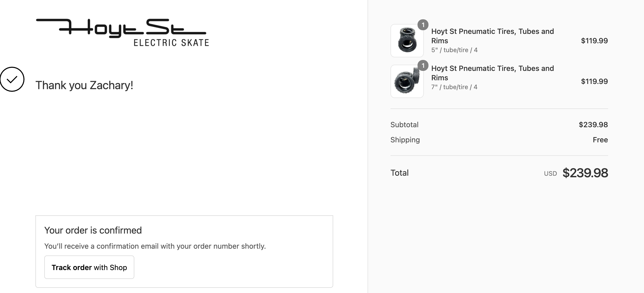Click the Subtotal amount $239.98
The width and height of the screenshot is (644, 293).
click(593, 125)
